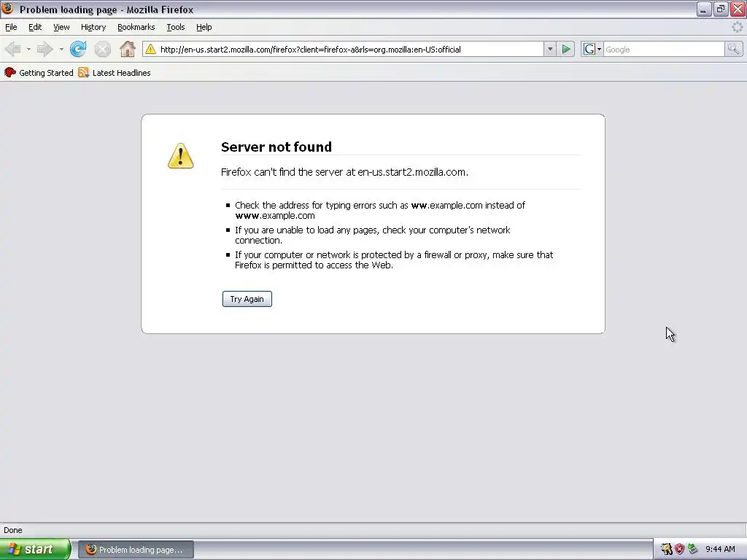Click the Windows start button

pos(35,549)
